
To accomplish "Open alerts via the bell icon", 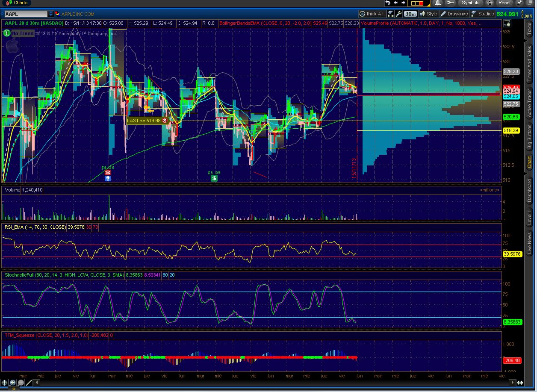I will click(437, 3).
